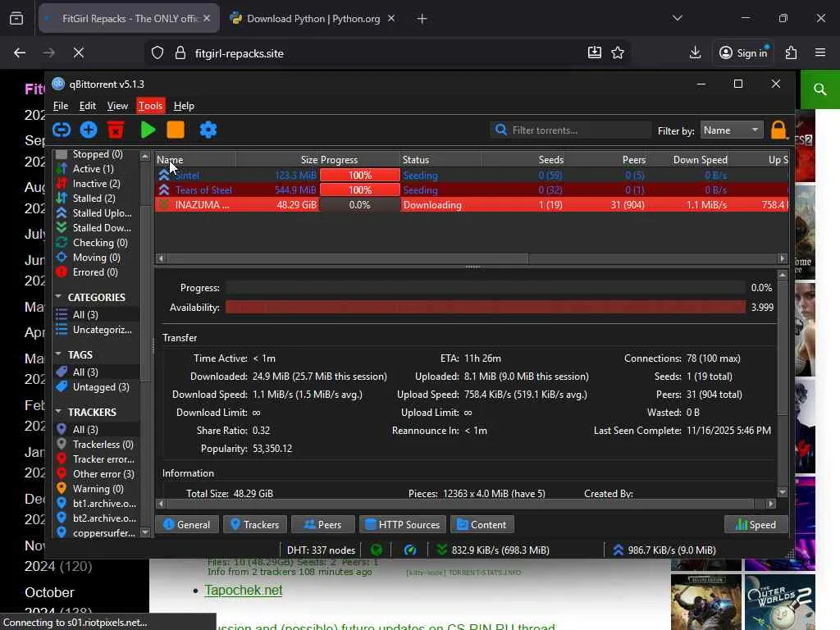
Task: Select the Moving (0) status filter
Action: (97, 257)
